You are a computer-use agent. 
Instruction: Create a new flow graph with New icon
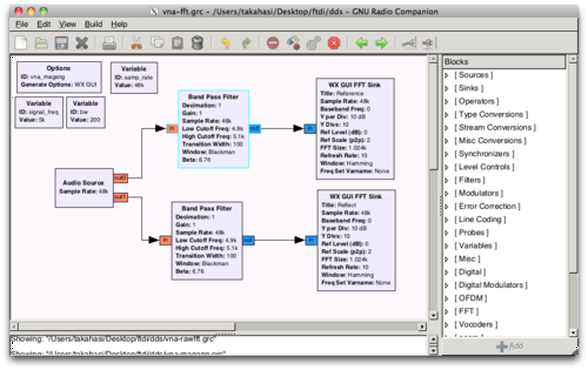pos(21,43)
